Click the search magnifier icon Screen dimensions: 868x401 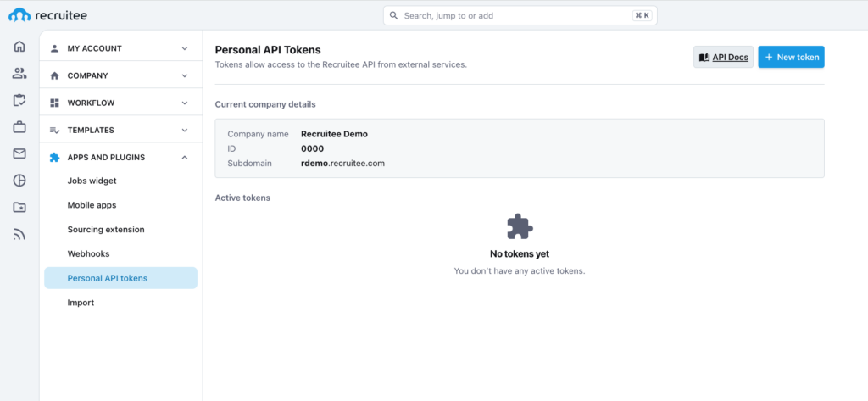394,15
